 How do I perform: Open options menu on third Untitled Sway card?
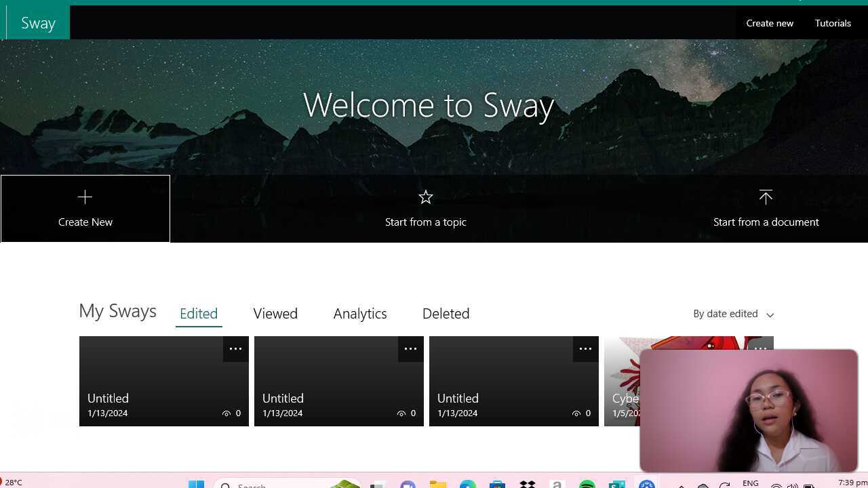coord(585,348)
